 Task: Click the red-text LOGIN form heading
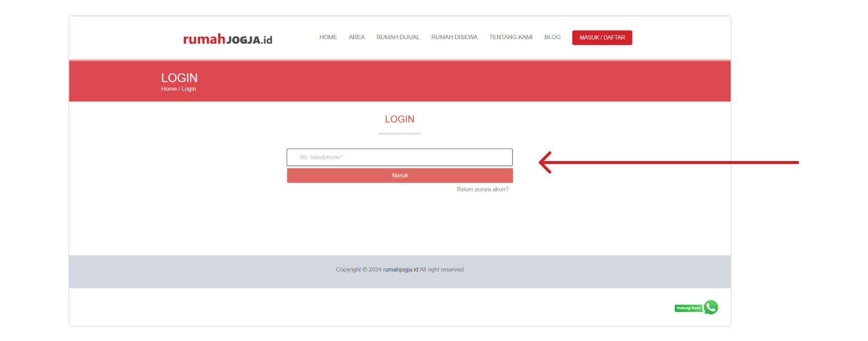click(399, 119)
